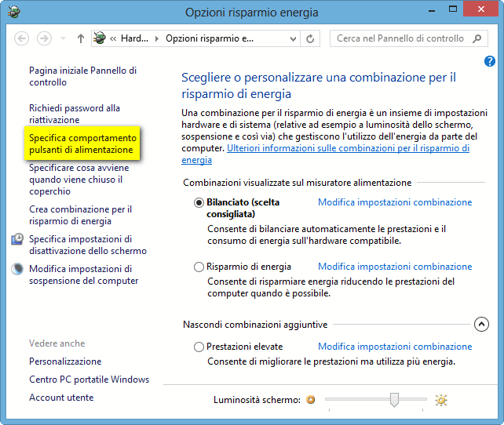This screenshot has width=504, height=425.
Task: Select the 'Bilanciato (scelta consigliata)' radio button
Action: coord(199,202)
